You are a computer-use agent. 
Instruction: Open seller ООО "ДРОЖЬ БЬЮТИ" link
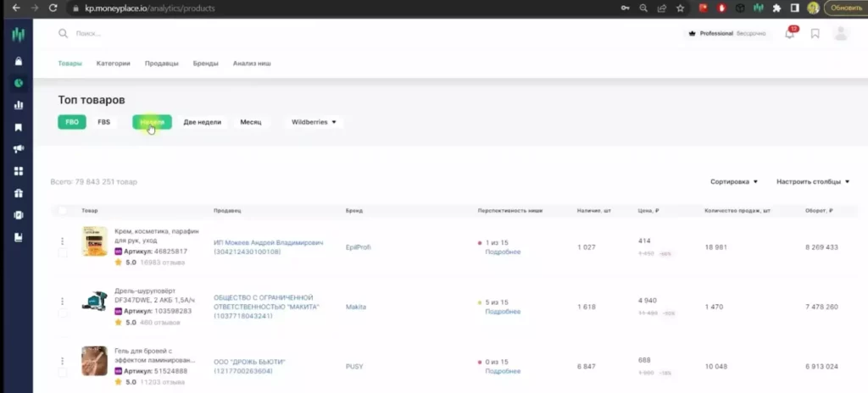click(x=250, y=367)
